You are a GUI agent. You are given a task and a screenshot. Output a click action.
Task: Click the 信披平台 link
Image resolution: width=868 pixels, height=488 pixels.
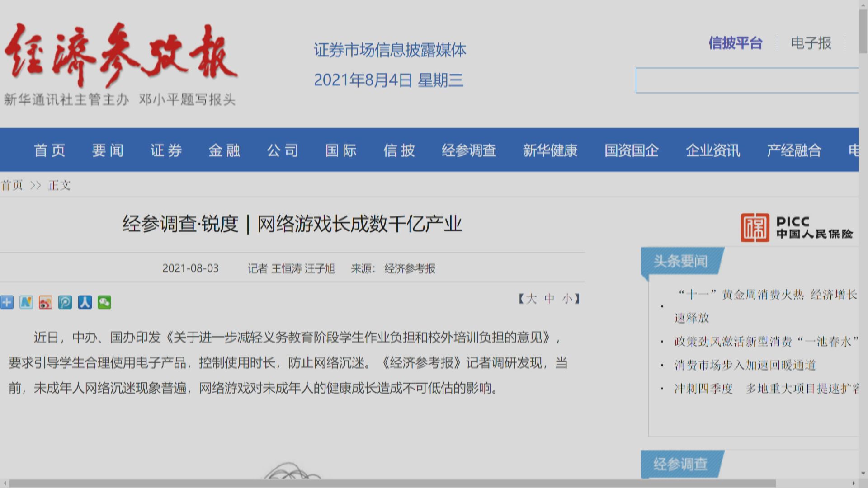(x=735, y=43)
